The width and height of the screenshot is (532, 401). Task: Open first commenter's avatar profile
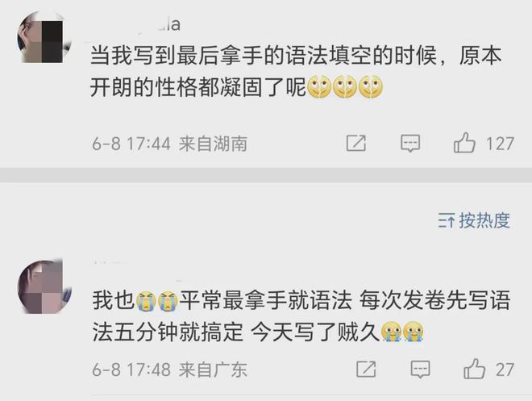[x=44, y=37]
